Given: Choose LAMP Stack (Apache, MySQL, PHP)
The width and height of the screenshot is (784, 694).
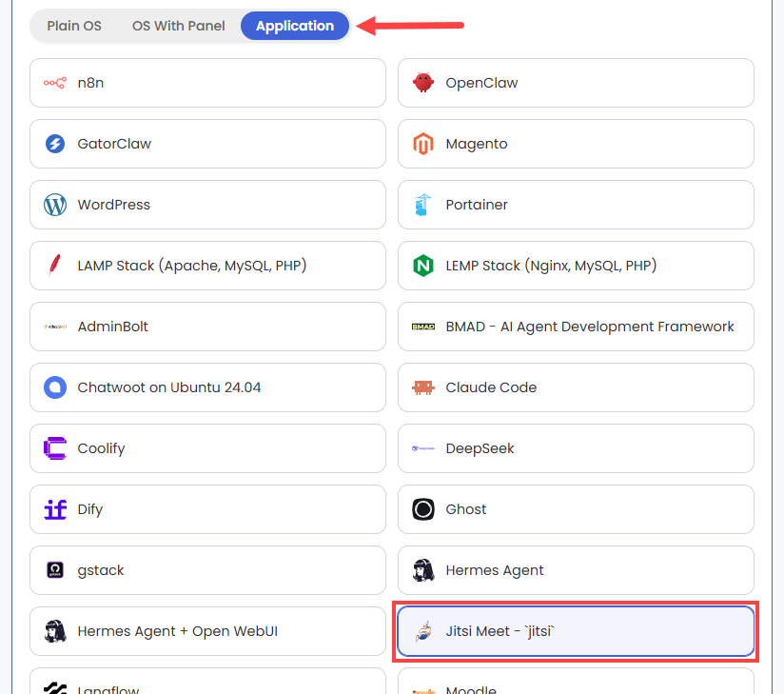Looking at the screenshot, I should click(207, 266).
